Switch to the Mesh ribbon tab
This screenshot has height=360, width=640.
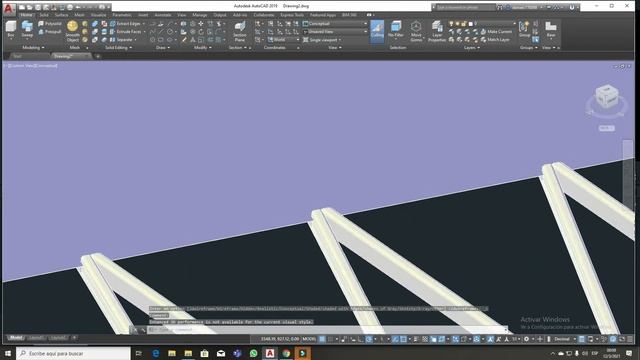point(79,15)
